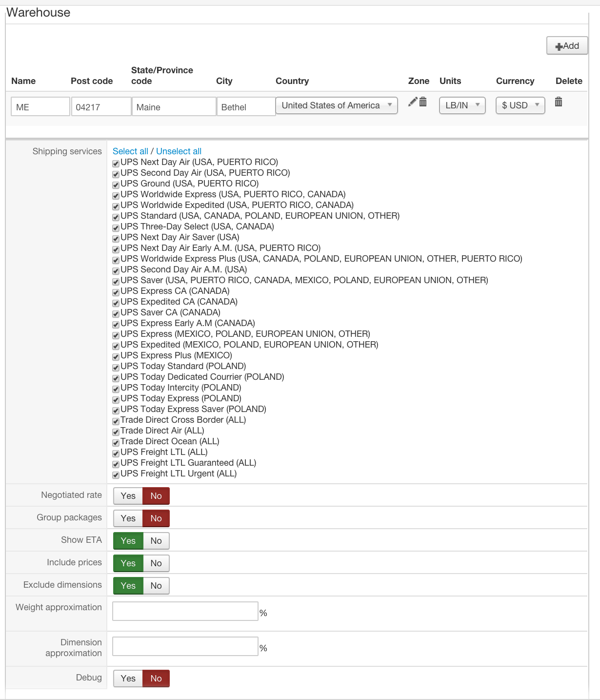Click the trash icon in Zone column
Image resolution: width=600 pixels, height=700 pixels.
pyautogui.click(x=423, y=102)
